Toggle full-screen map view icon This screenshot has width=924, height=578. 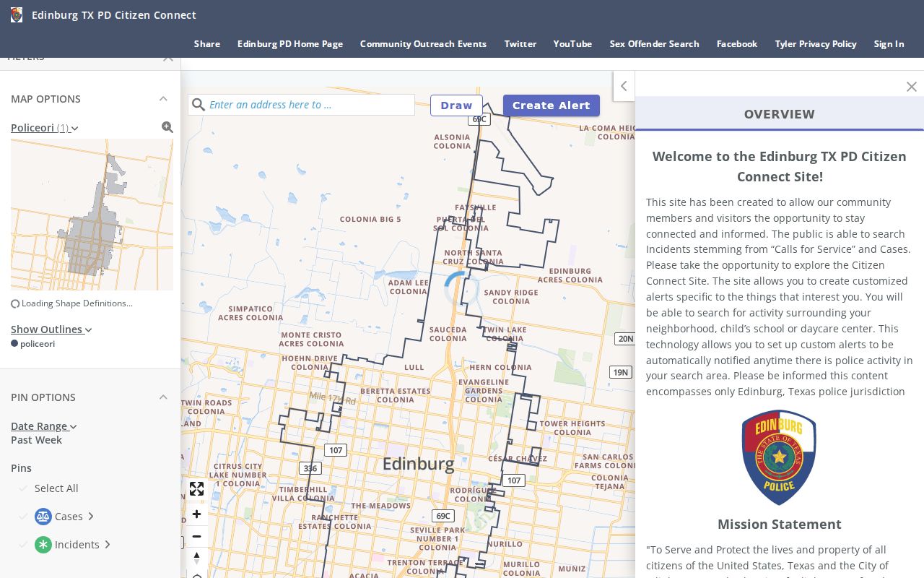(196, 489)
